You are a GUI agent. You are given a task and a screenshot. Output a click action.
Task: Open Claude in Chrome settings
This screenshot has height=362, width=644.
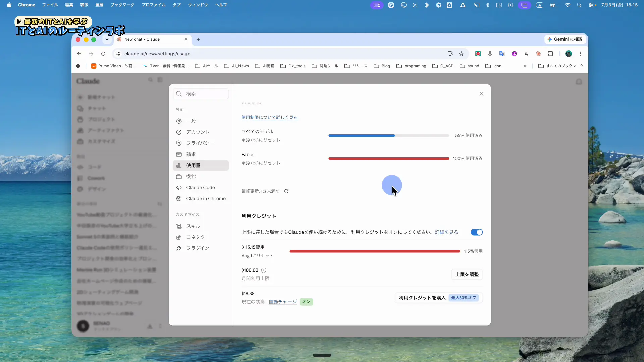click(201, 198)
